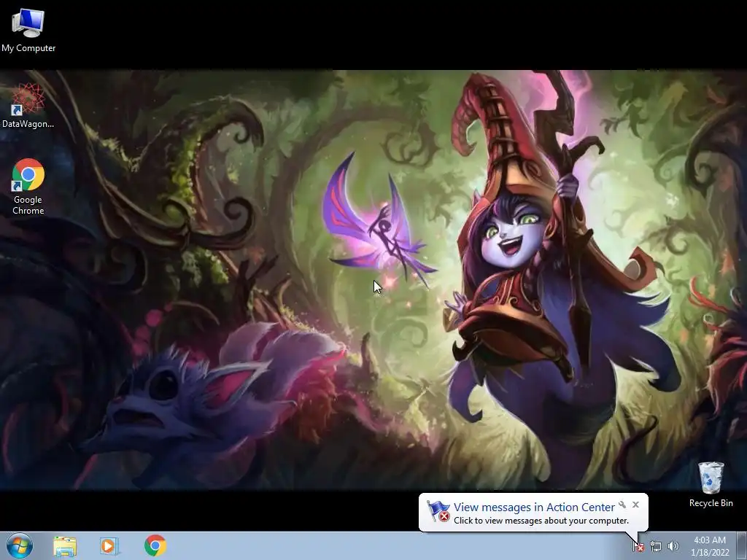The width and height of the screenshot is (747, 560).
Task: Select the DataWagon shortcut on desktop
Action: pyautogui.click(x=28, y=106)
